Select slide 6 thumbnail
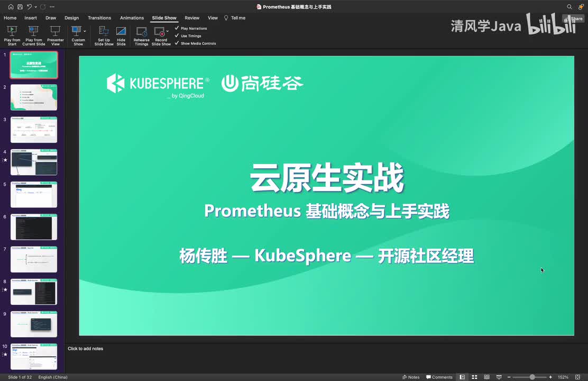The height and width of the screenshot is (381, 588). click(34, 226)
